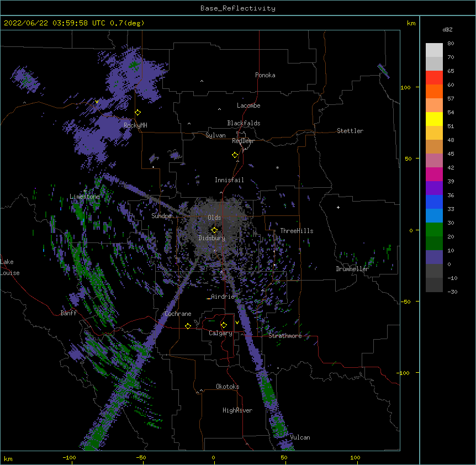
Task: Click the magenta swatch between 42 and 39
Action: pyautogui.click(x=434, y=174)
